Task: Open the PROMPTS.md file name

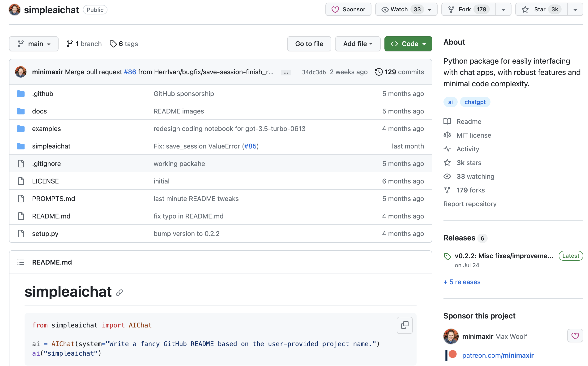Action: pos(53,199)
